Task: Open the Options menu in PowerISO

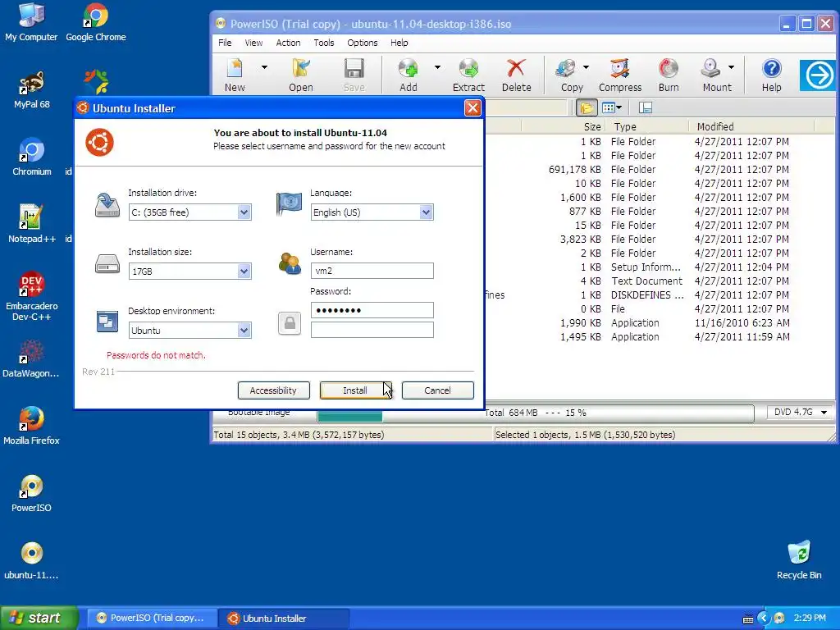Action: 362,43
